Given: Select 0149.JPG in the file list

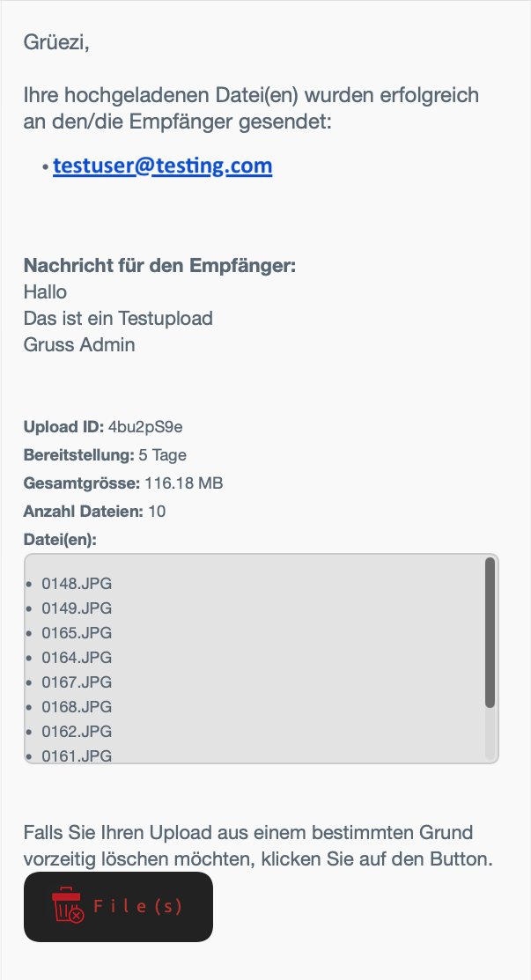Looking at the screenshot, I should click(x=77, y=608).
